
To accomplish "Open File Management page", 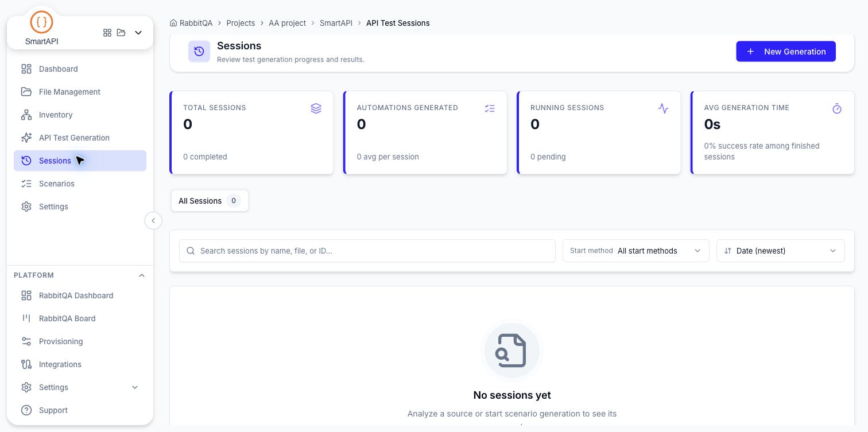I will point(80,92).
